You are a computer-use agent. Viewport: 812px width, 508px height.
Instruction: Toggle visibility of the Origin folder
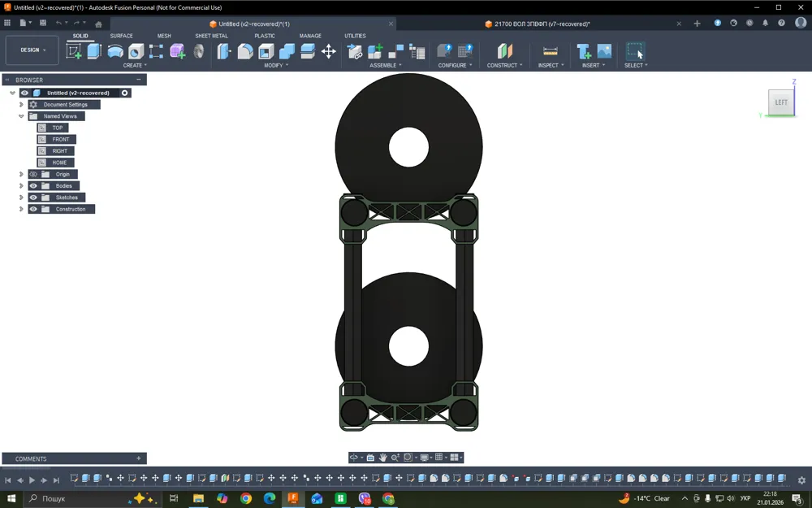click(x=33, y=174)
